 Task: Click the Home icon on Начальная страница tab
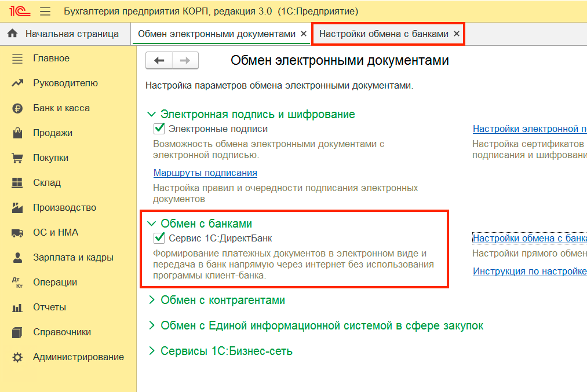coord(13,34)
